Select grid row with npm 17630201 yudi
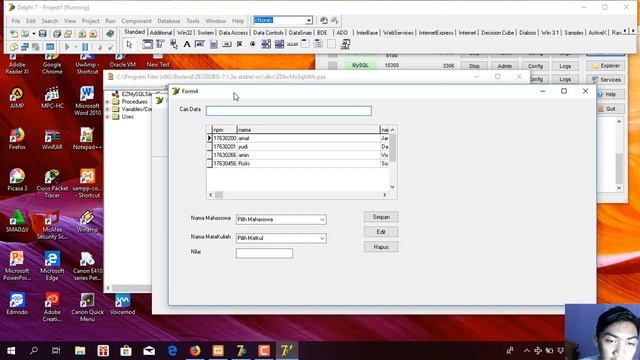 [298, 147]
